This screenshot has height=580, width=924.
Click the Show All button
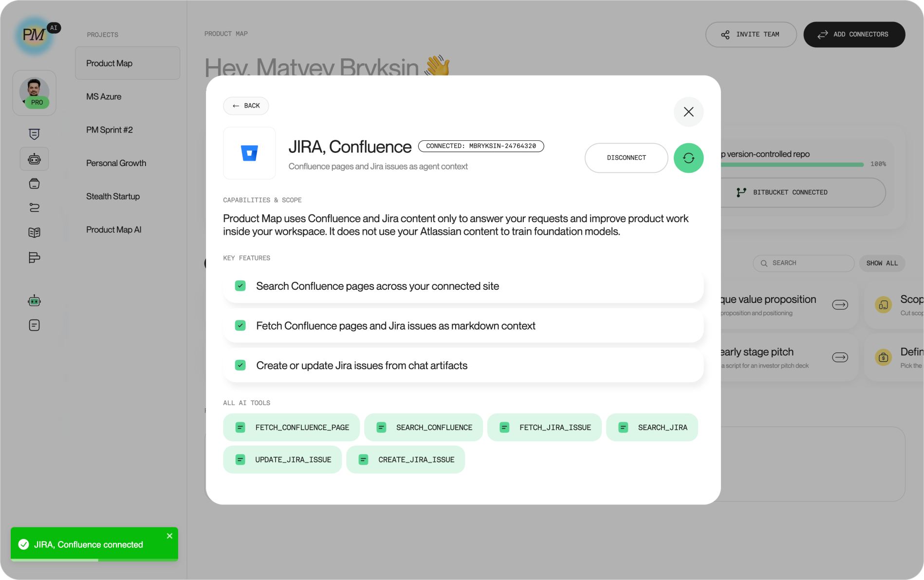[x=882, y=263]
